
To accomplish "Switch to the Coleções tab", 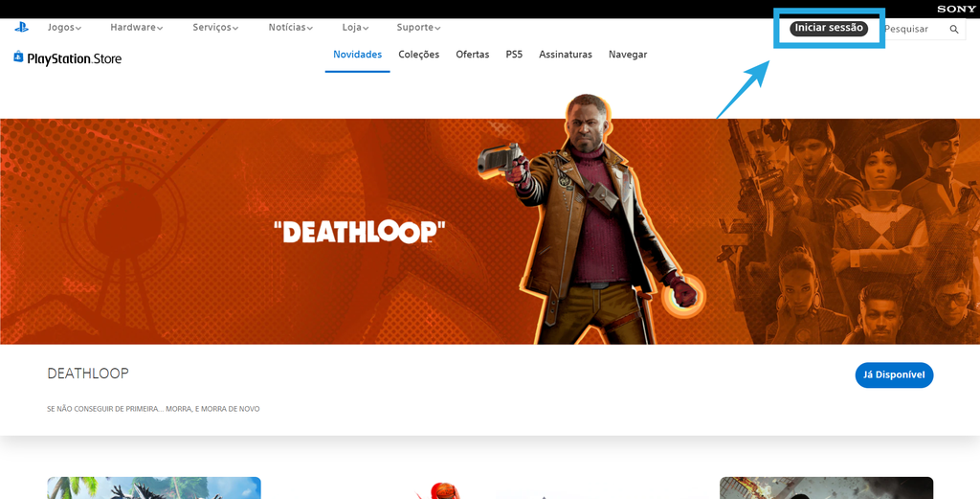I will click(x=419, y=55).
